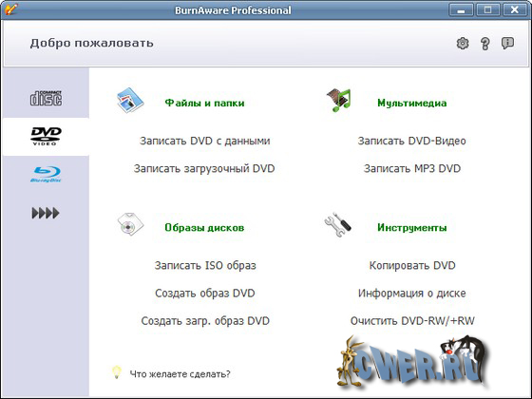Open Информация о диске
Image resolution: width=532 pixels, height=399 pixels.
point(412,294)
